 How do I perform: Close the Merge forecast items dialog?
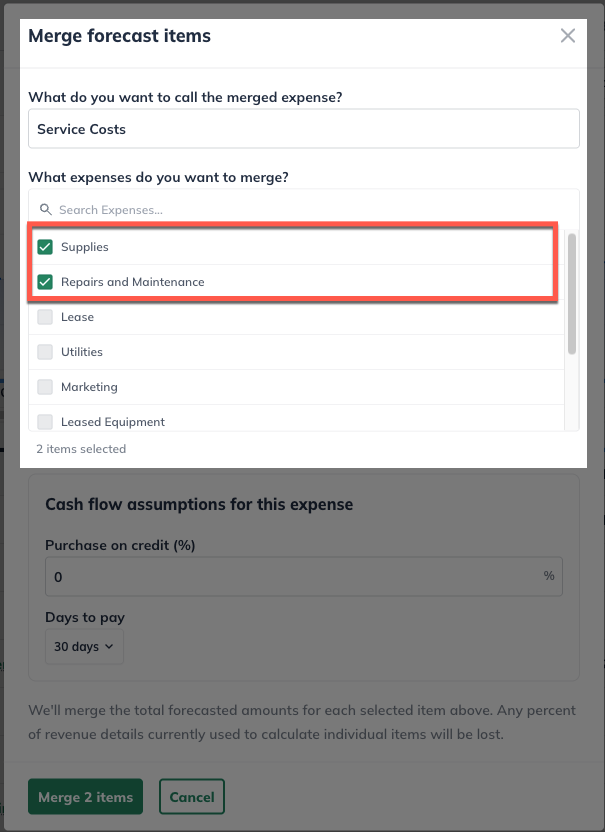[x=568, y=36]
